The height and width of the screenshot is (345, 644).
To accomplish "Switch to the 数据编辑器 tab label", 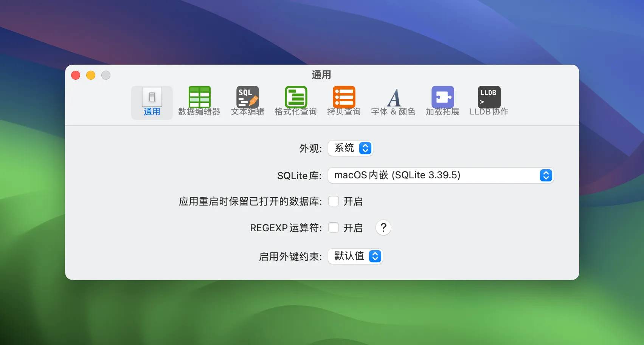I will (199, 112).
